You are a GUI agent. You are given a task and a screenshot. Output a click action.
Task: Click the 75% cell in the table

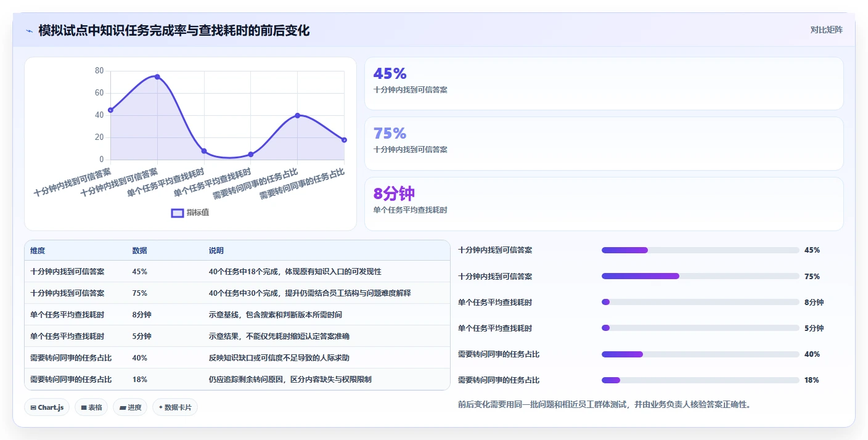(139, 293)
